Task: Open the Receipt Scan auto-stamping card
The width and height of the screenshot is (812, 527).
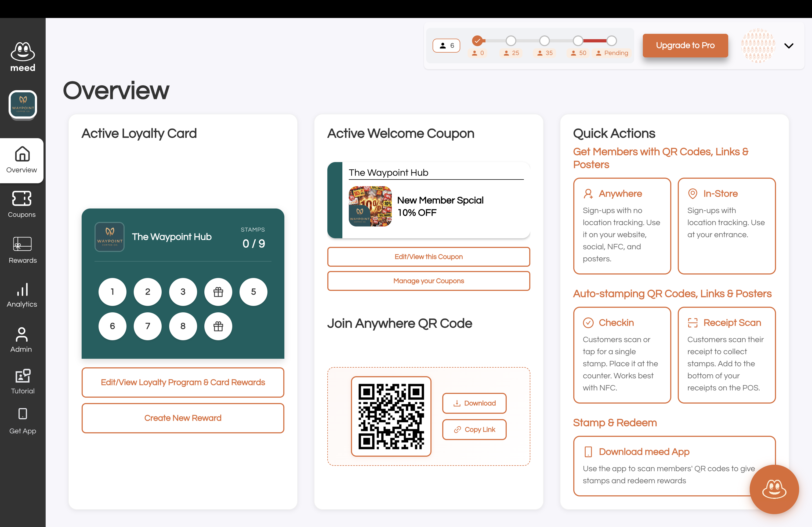Action: pos(727,355)
